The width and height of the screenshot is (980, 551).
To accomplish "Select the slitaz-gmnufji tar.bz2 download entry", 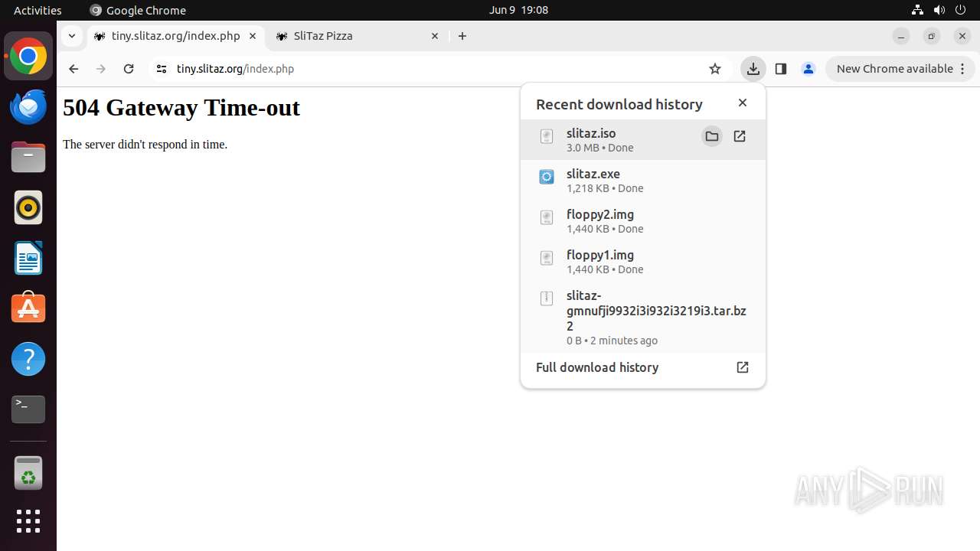I will click(643, 317).
